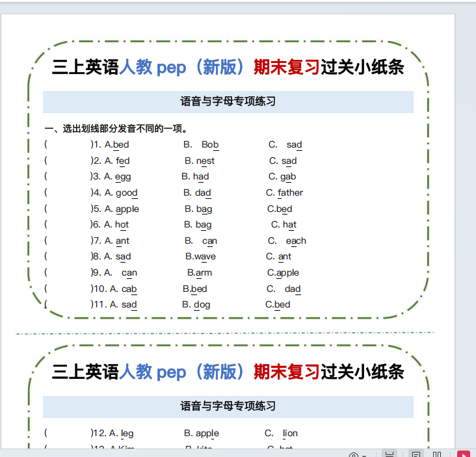Click 'had' in question 3
This screenshot has width=476, height=457.
tap(201, 177)
